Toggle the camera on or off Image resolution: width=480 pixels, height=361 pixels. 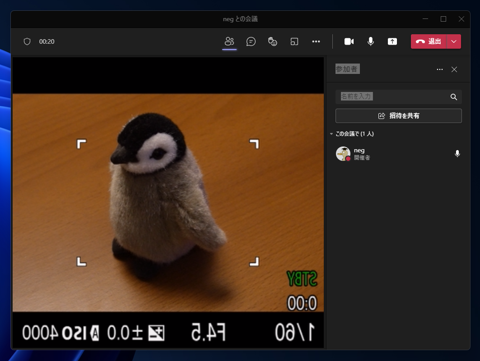[349, 42]
